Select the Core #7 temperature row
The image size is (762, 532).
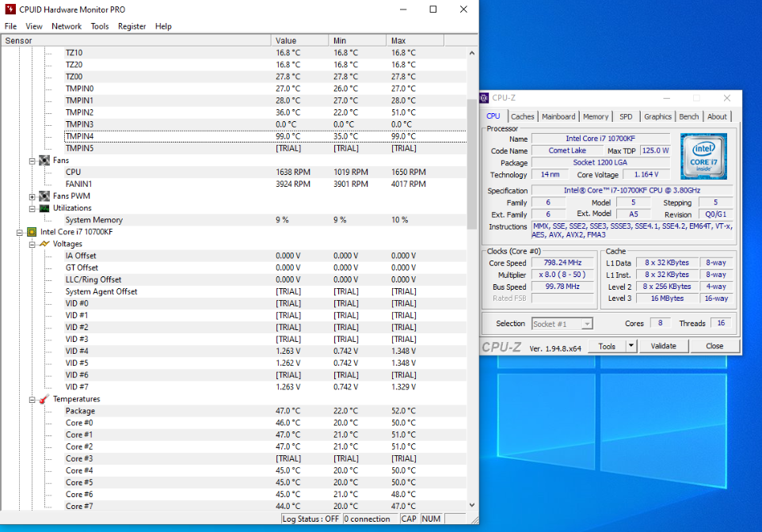pyautogui.click(x=265, y=506)
